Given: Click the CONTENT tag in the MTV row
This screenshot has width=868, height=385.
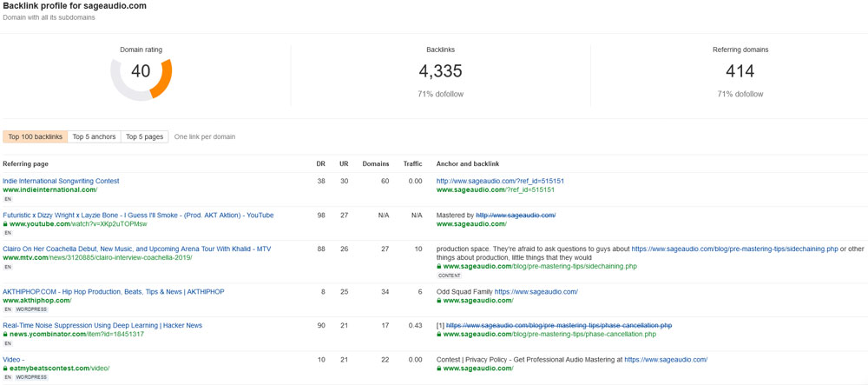Looking at the screenshot, I should point(450,275).
